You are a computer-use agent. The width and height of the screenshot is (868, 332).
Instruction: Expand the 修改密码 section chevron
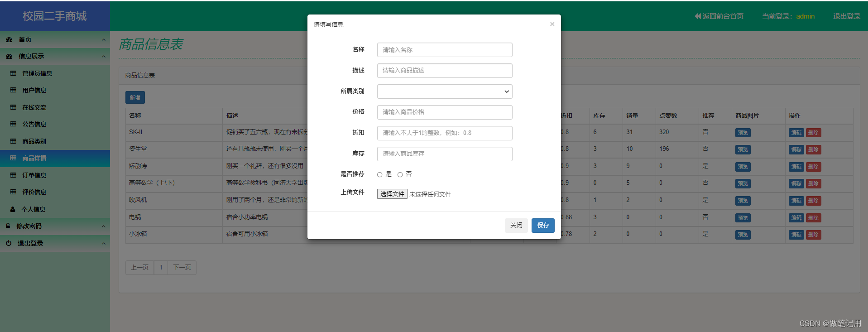click(103, 226)
